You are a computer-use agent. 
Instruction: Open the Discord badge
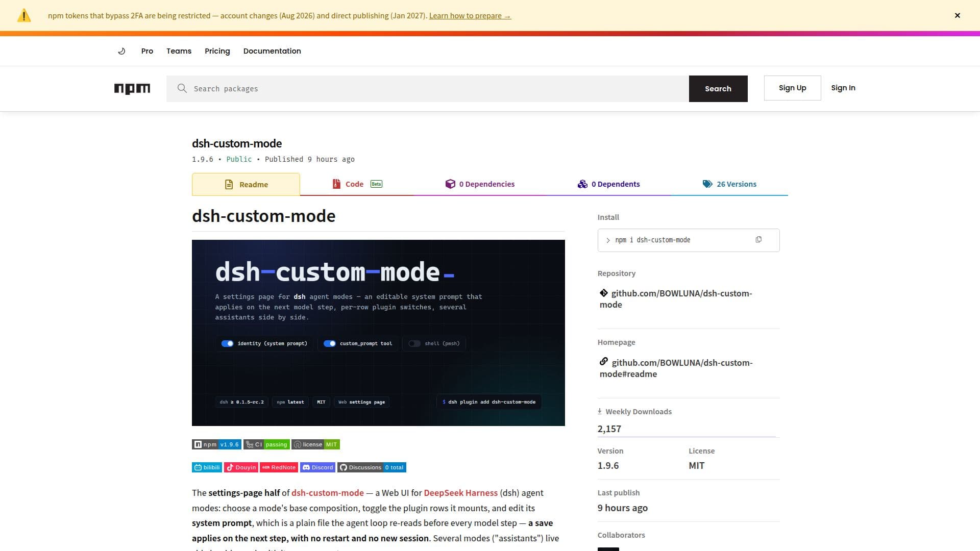pos(317,467)
